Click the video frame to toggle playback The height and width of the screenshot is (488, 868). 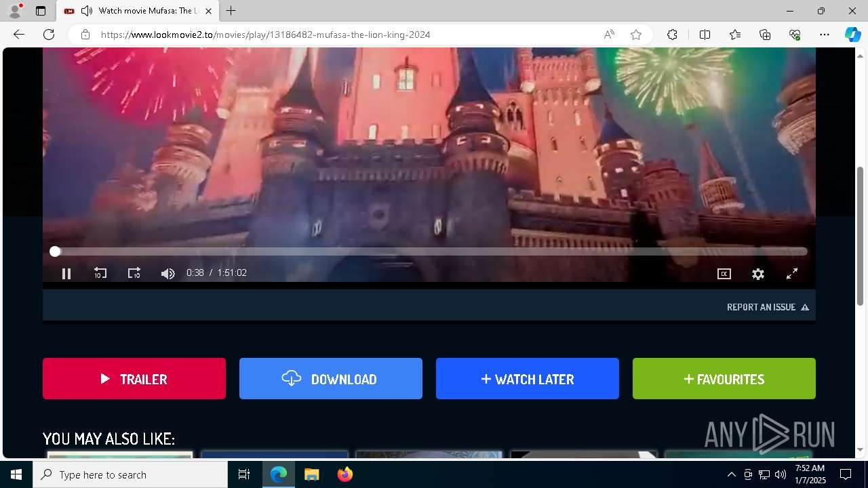pos(429,146)
